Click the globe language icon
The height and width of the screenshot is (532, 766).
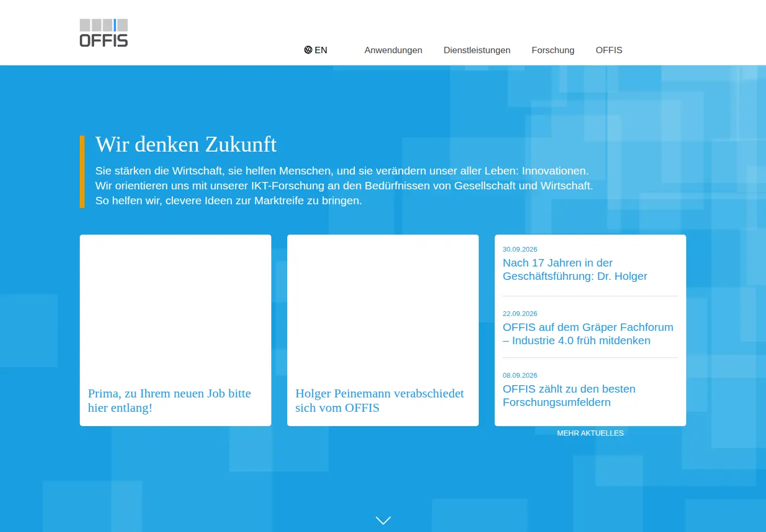308,50
